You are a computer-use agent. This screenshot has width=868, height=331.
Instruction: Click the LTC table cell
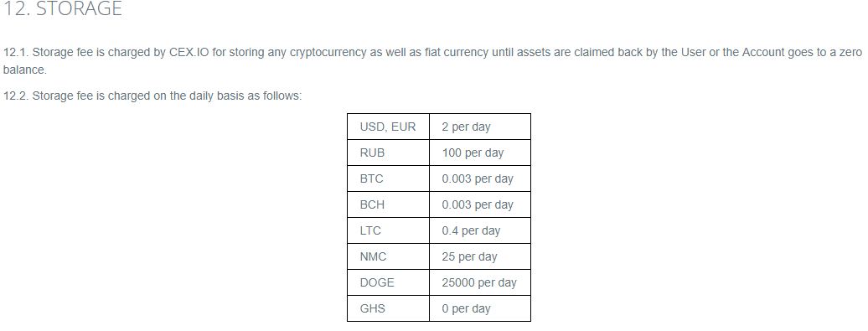point(388,230)
